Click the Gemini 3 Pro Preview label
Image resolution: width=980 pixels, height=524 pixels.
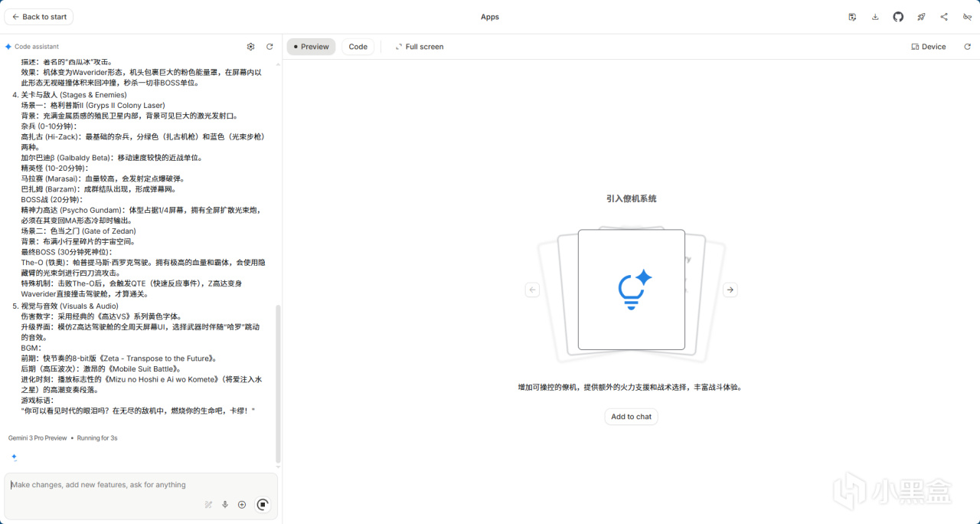pyautogui.click(x=38, y=438)
